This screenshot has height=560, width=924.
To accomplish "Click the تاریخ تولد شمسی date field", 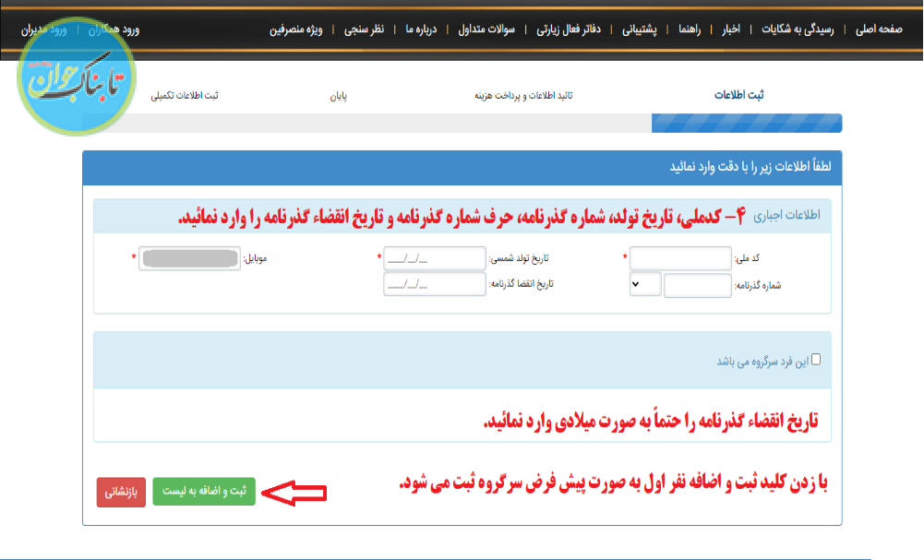I will pos(434,258).
